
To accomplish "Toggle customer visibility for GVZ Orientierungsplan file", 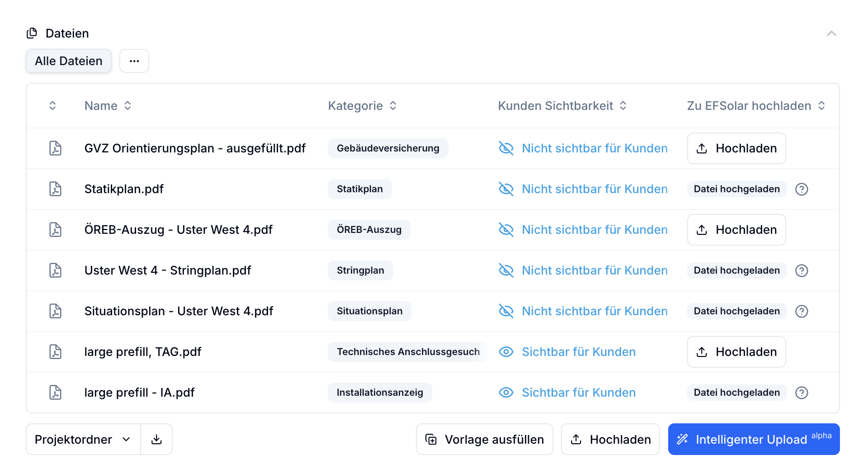I will (x=583, y=148).
